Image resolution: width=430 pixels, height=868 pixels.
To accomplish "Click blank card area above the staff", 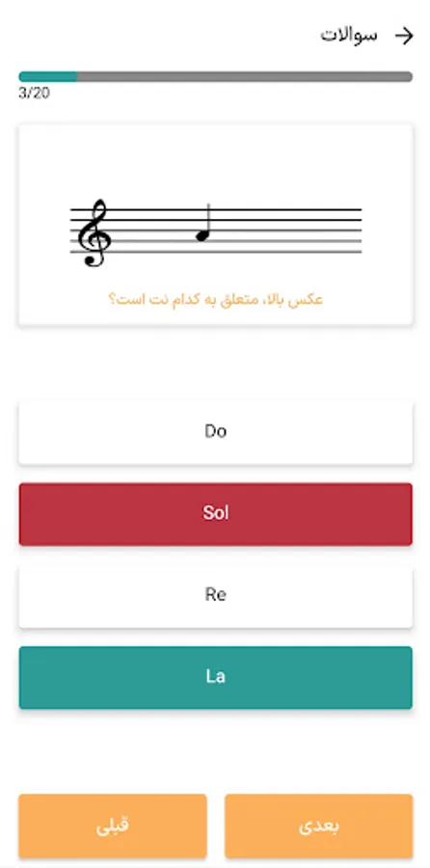I will tap(215, 160).
